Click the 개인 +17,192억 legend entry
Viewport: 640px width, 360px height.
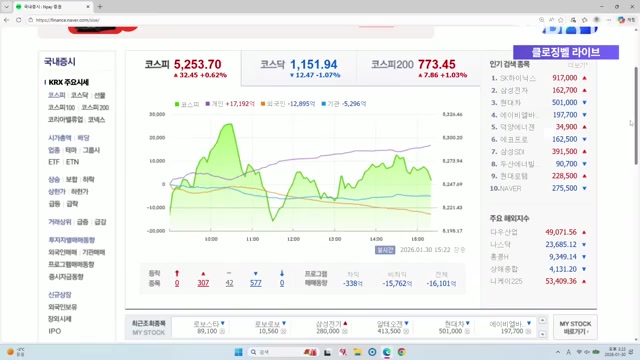click(x=230, y=104)
